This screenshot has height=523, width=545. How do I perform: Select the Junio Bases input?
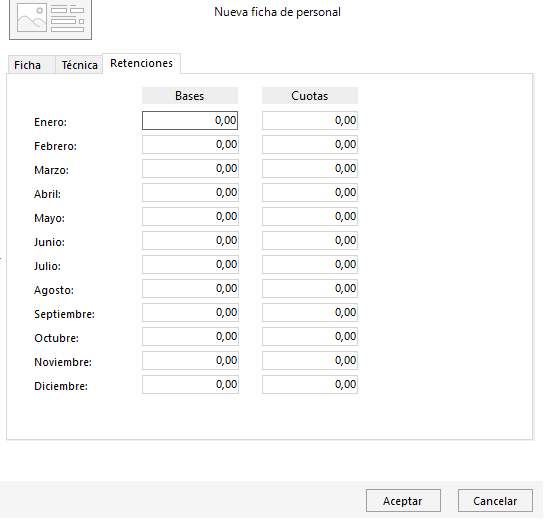tap(190, 240)
